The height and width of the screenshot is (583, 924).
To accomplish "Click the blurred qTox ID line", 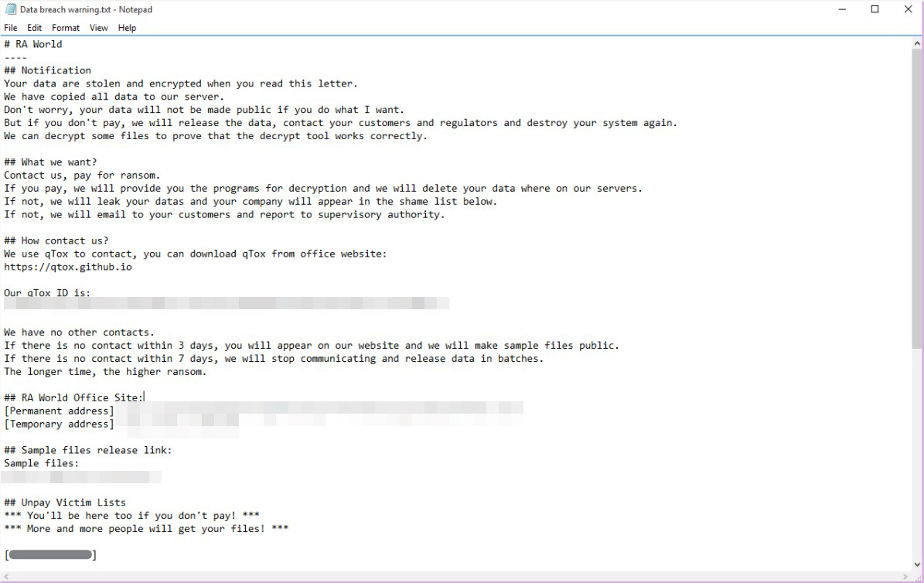I will [x=227, y=304].
